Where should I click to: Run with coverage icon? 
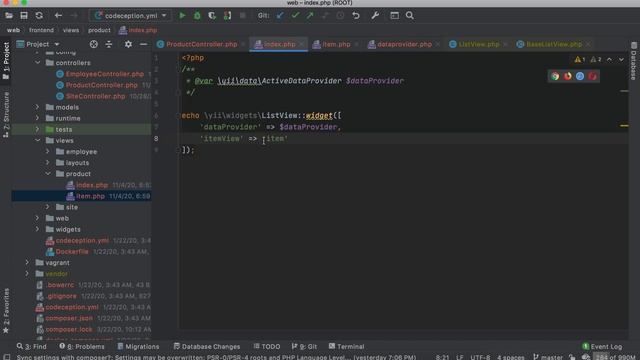pos(212,16)
